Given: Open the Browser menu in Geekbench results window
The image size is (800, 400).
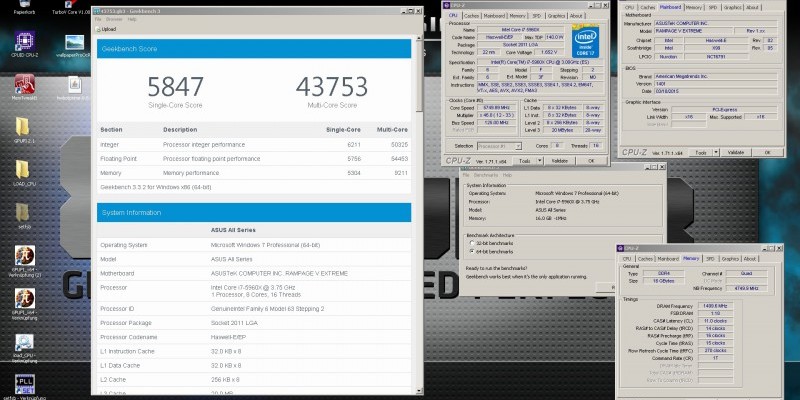Looking at the screenshot, I should point(114,19).
